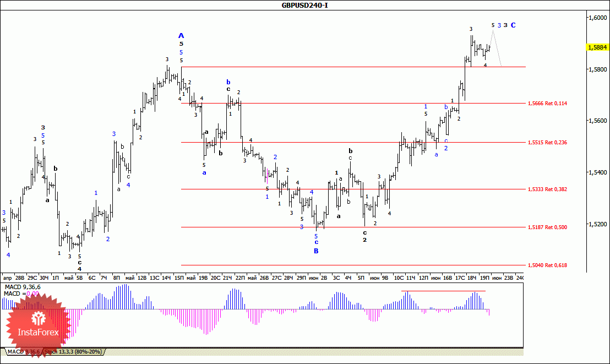
Task: Click the 15П date marker on time axis
Action: (179, 278)
